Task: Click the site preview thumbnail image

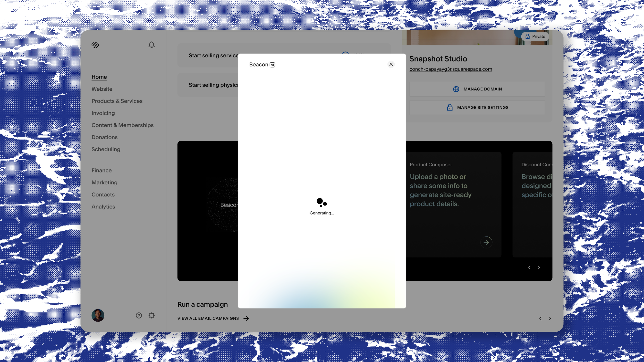Action: coord(477,38)
